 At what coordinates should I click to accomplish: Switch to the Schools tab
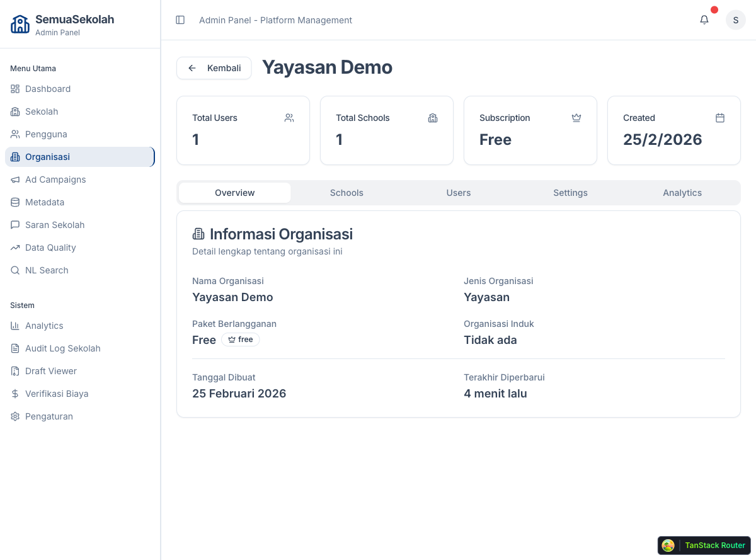[346, 193]
